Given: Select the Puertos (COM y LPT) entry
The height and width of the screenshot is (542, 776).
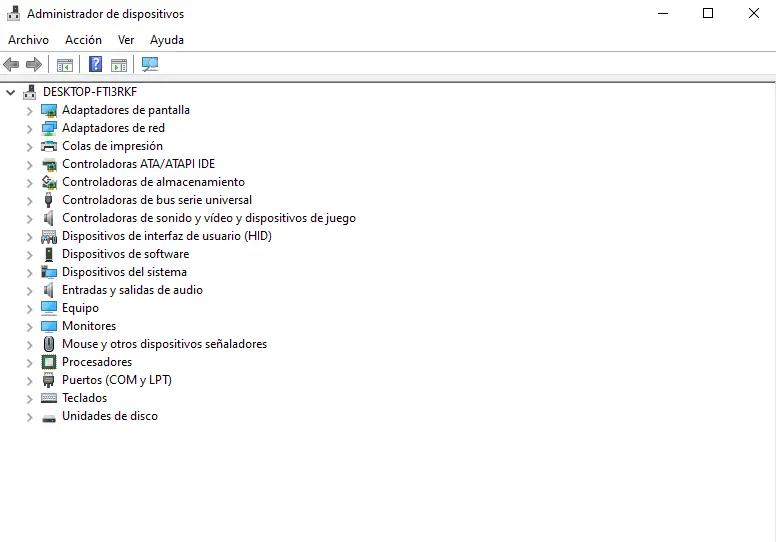Looking at the screenshot, I should (x=116, y=380).
